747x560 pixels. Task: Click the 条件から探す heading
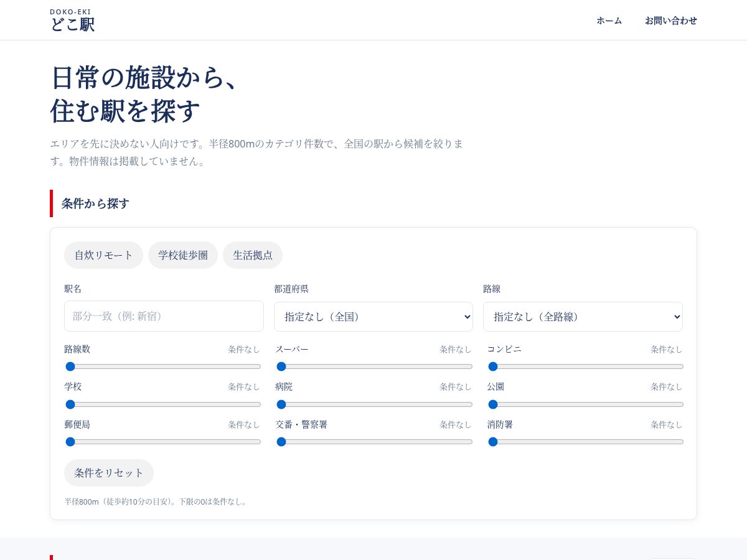[x=95, y=203]
